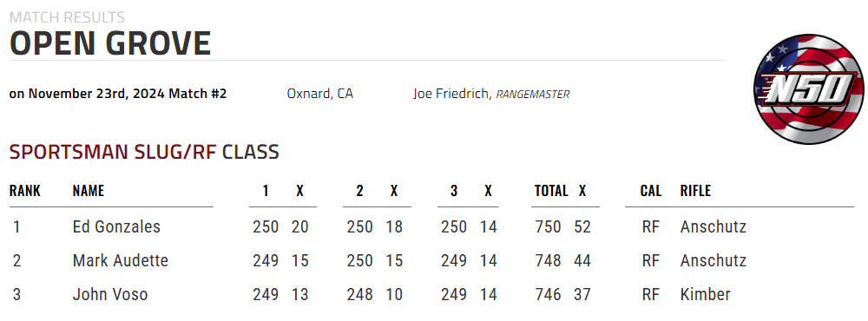Image resolution: width=868 pixels, height=321 pixels.
Task: Click the Oxnard, CA location text
Action: 320,94
